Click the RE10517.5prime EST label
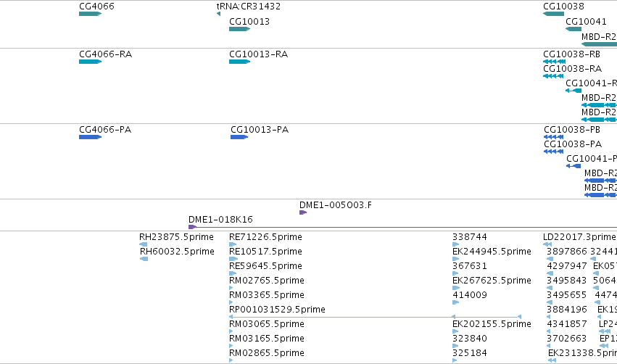The height and width of the screenshot is (364, 617). tap(265, 252)
